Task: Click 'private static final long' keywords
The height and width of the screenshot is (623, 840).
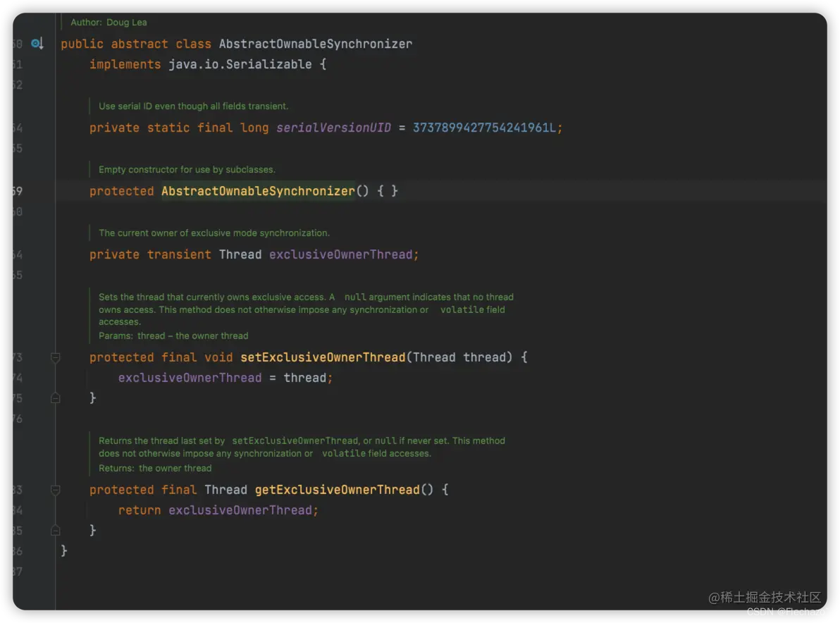Action: [x=179, y=128]
